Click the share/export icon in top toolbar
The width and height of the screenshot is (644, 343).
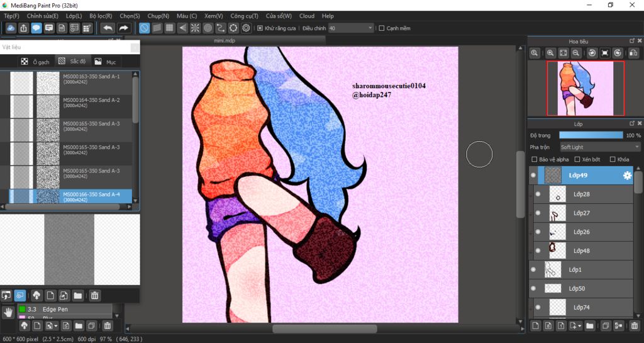pyautogui.click(x=23, y=28)
